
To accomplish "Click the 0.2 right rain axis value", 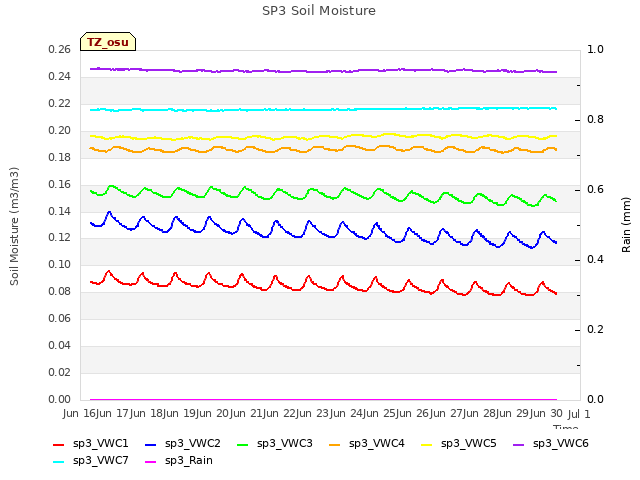I will click(595, 329).
